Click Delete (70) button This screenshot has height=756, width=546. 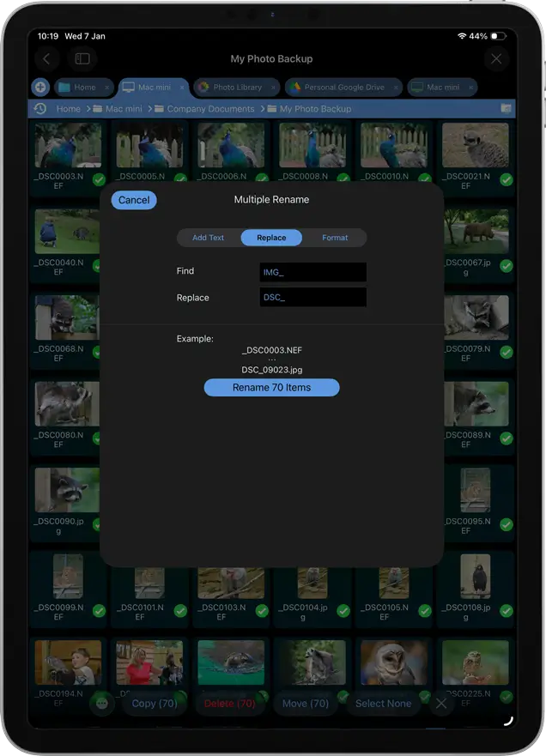click(x=229, y=704)
